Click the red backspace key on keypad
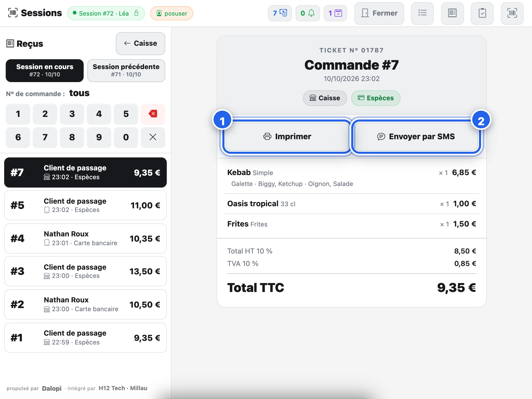Image resolution: width=532 pixels, height=399 pixels. click(x=153, y=114)
